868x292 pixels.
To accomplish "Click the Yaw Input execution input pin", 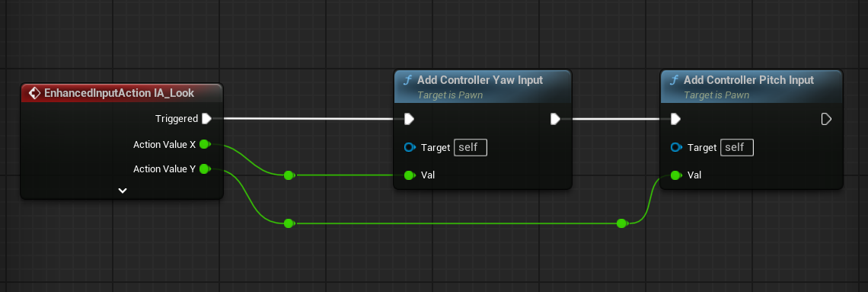I will point(409,119).
